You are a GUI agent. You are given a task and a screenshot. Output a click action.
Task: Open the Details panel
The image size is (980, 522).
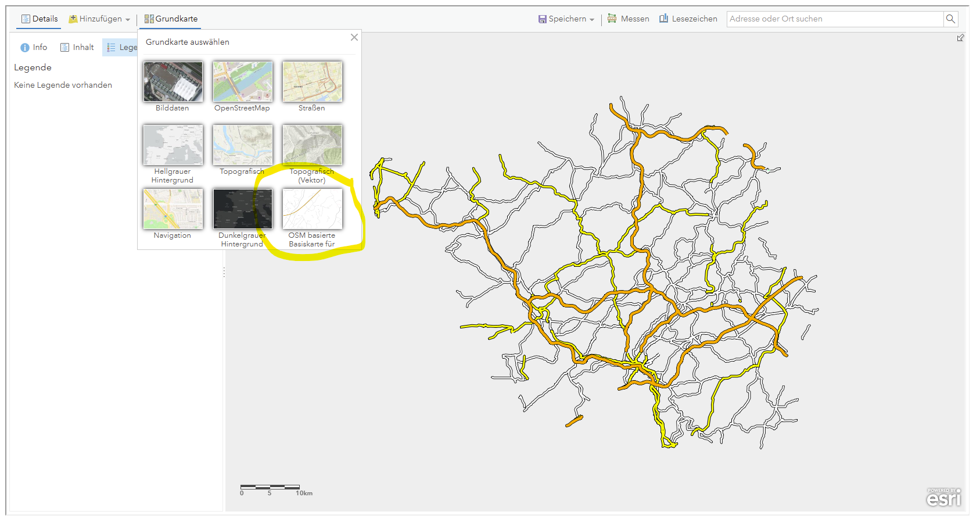coord(40,19)
